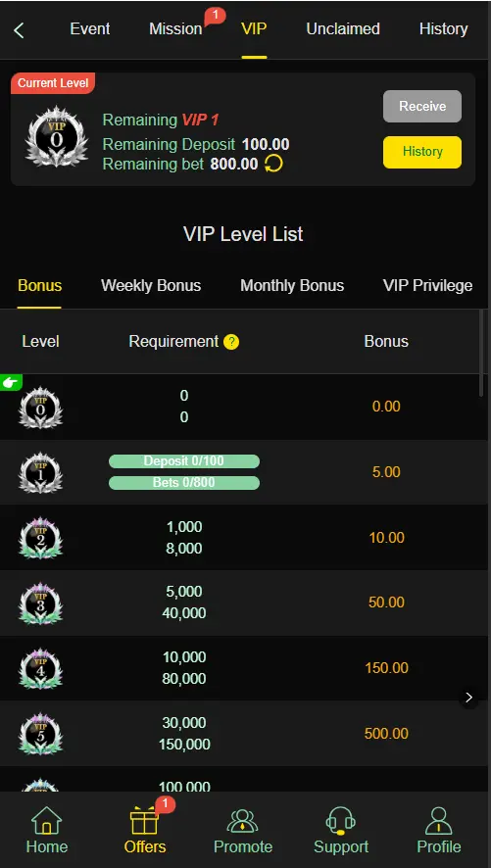Click the yellow question mark next to Requirement
The width and height of the screenshot is (491, 868).
(x=231, y=342)
